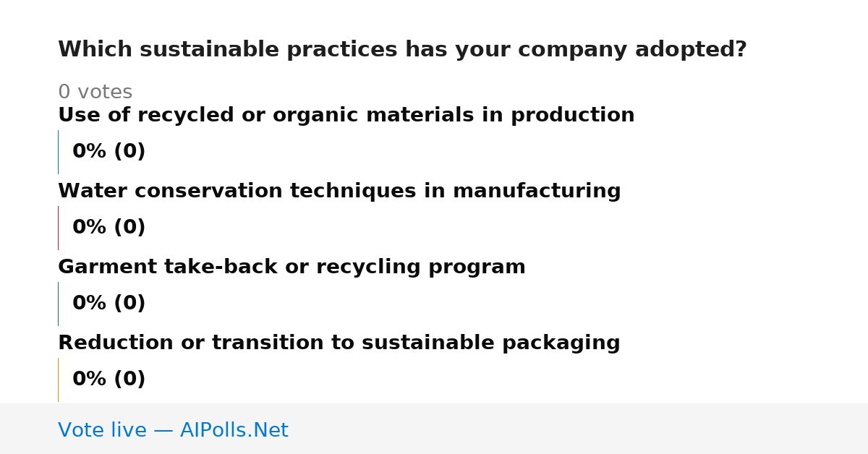Viewport: 868px width, 454px height.
Task: Click the 0% value under sustainable packaging
Action: point(90,380)
